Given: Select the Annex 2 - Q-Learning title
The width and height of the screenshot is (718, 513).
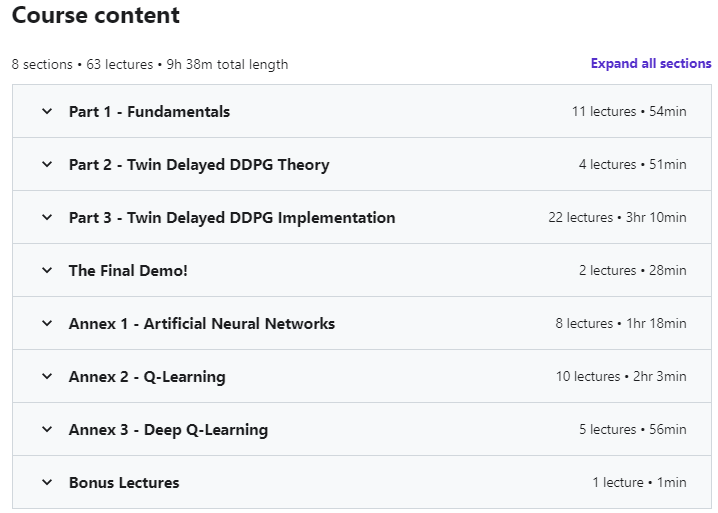Looking at the screenshot, I should (x=147, y=377).
